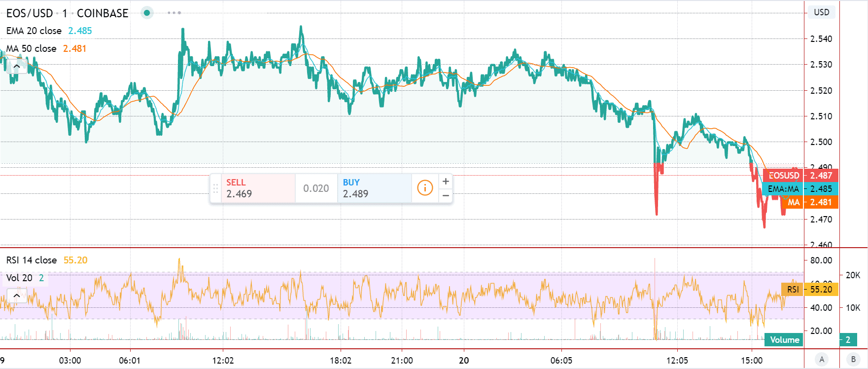The height and width of the screenshot is (369, 868).
Task: Decrease quantity with the minus button
Action: (x=446, y=195)
